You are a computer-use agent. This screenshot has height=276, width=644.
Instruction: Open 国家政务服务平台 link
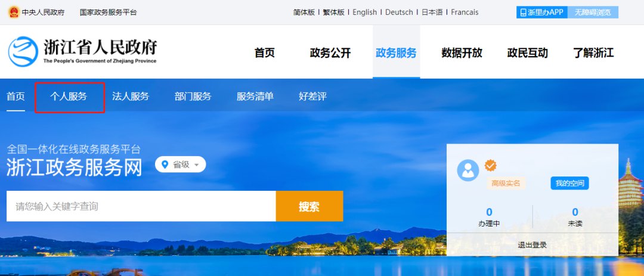(x=109, y=13)
